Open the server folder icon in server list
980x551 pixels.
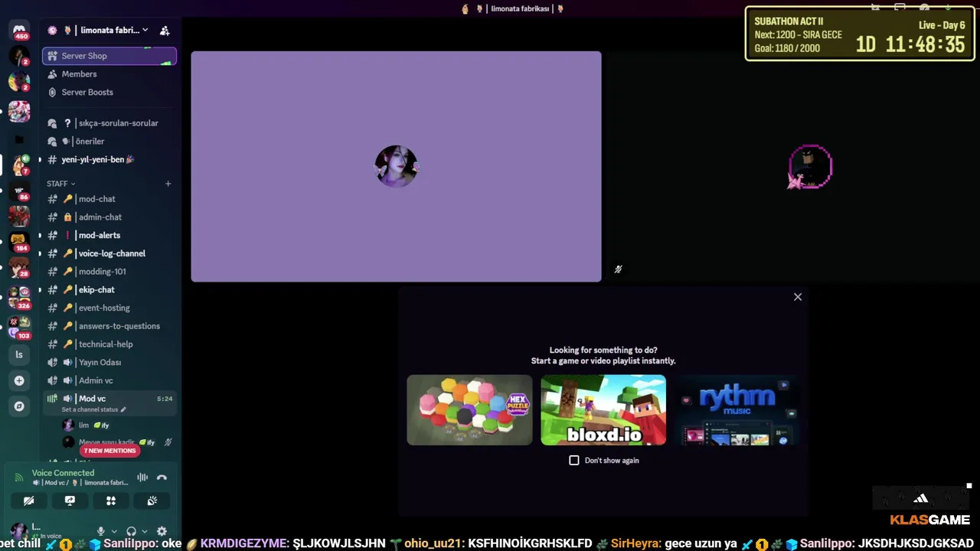click(19, 139)
